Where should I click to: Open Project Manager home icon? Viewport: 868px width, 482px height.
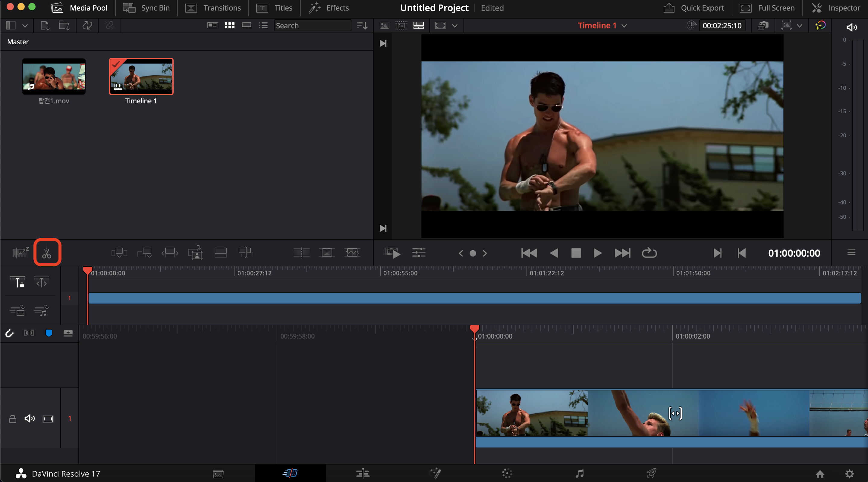820,474
